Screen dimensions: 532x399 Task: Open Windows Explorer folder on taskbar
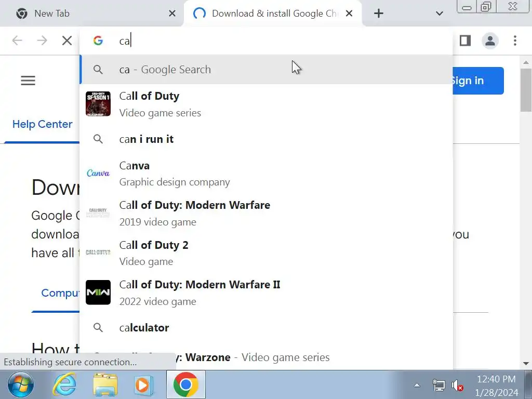[x=105, y=385]
